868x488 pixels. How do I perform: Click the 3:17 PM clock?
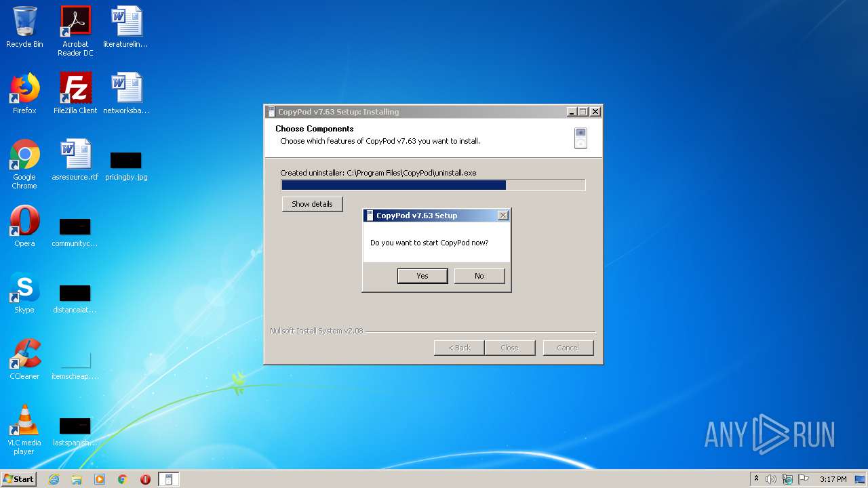point(833,479)
